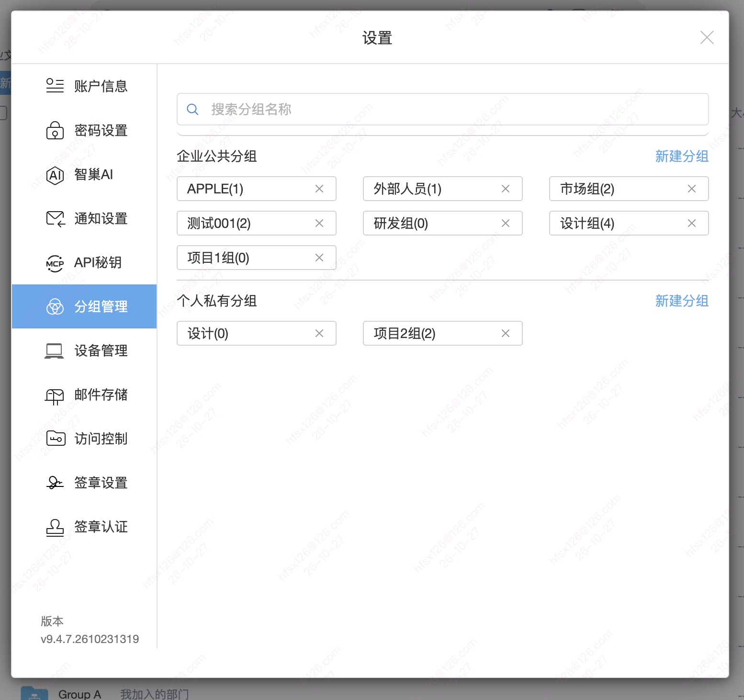The width and height of the screenshot is (744, 700).
Task: Open the APPLE(1) group tag
Action: point(257,189)
